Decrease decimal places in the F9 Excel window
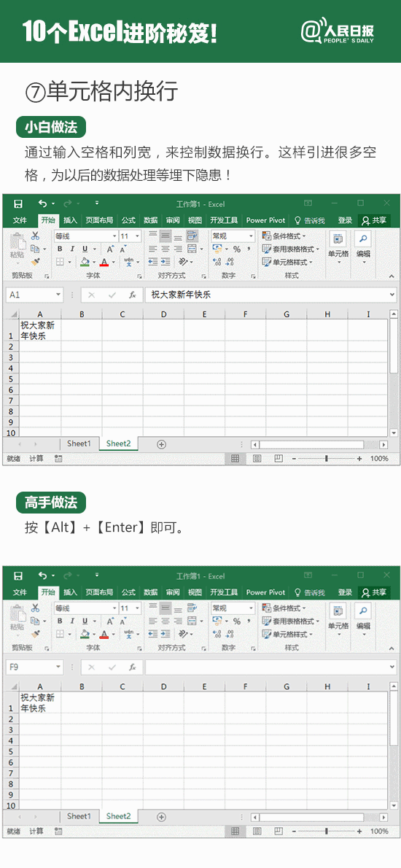This screenshot has width=401, height=868. (x=230, y=634)
